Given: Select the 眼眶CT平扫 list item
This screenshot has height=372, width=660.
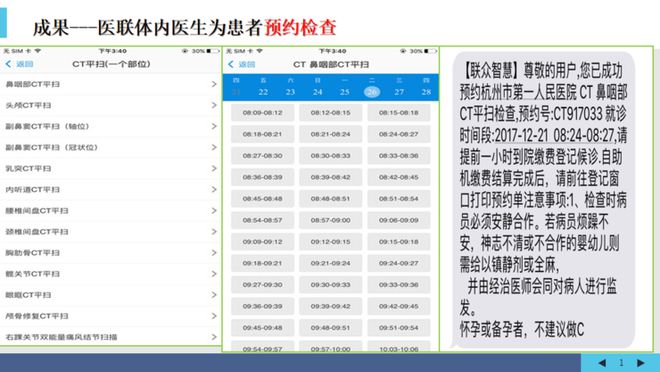Looking at the screenshot, I should click(111, 295).
